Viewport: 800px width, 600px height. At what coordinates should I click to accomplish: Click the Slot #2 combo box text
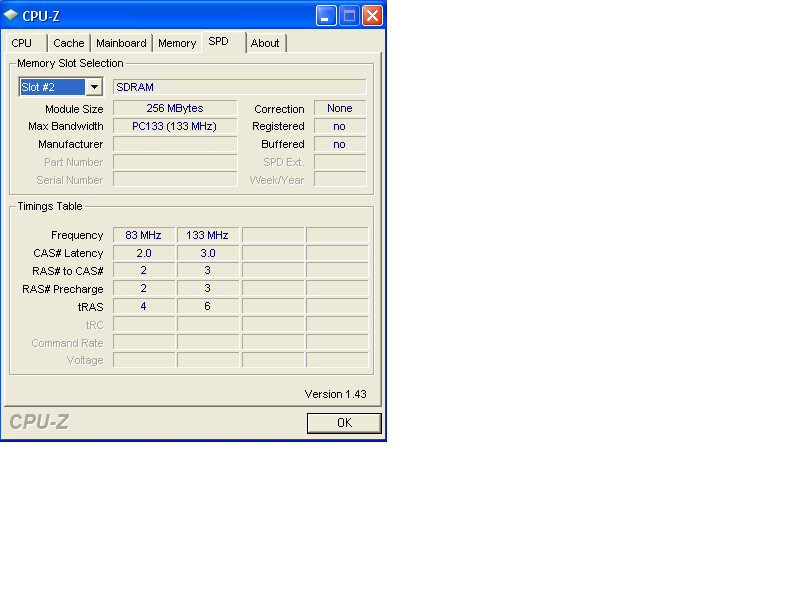tap(52, 87)
